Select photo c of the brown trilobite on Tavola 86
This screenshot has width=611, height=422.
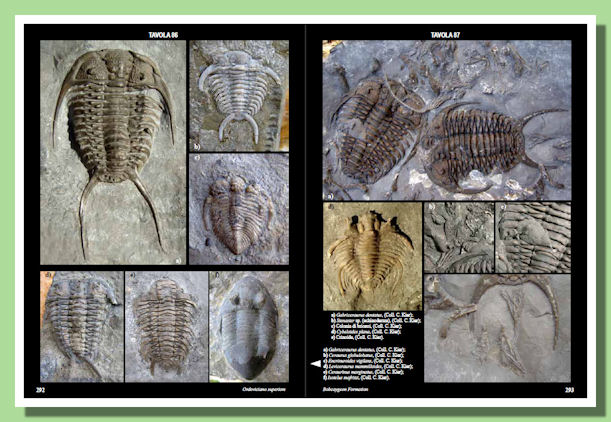[239, 209]
